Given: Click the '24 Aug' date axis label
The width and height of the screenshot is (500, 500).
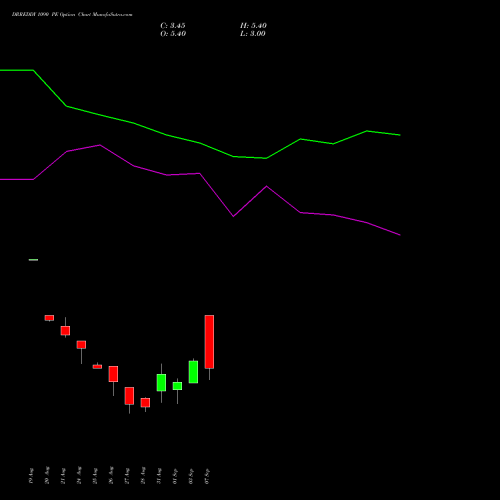Looking at the screenshot, I should pos(79,475).
